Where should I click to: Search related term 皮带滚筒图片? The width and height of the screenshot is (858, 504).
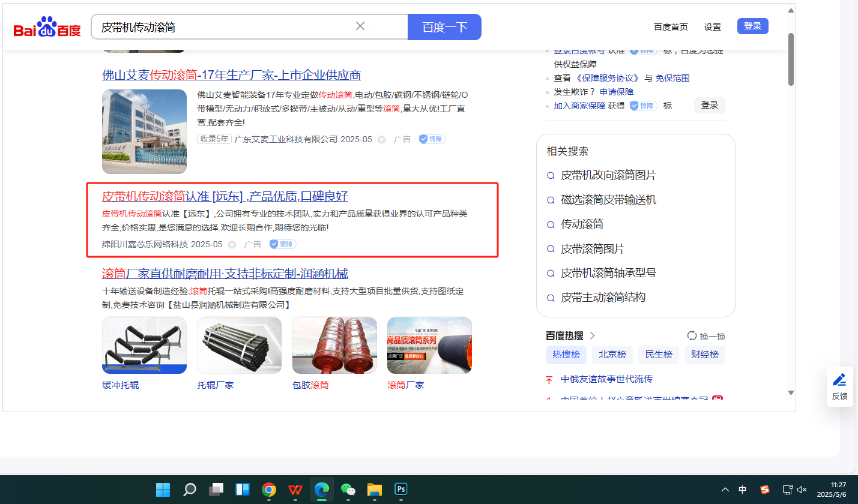[593, 249]
